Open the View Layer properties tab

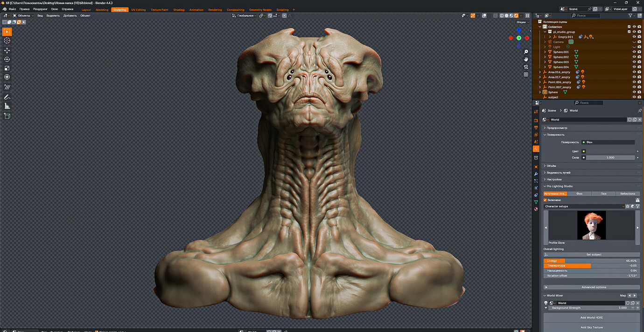point(536,134)
